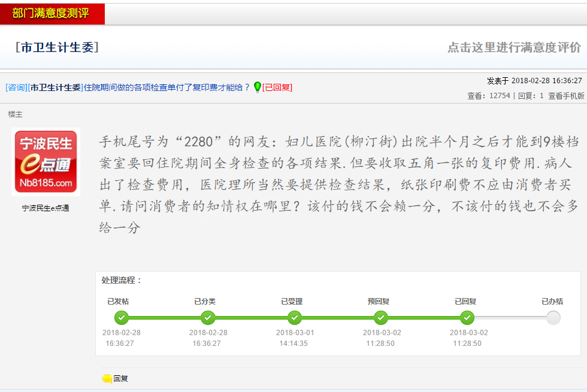
Task: Open the 部门满意度测评 tab
Action: pos(52,13)
